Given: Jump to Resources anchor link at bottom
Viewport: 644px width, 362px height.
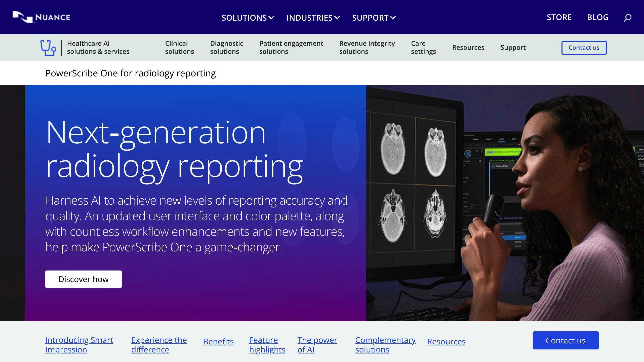Looking at the screenshot, I should tap(446, 341).
